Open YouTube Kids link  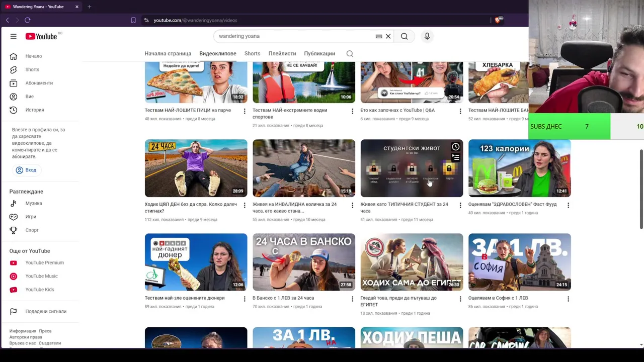[x=39, y=290]
